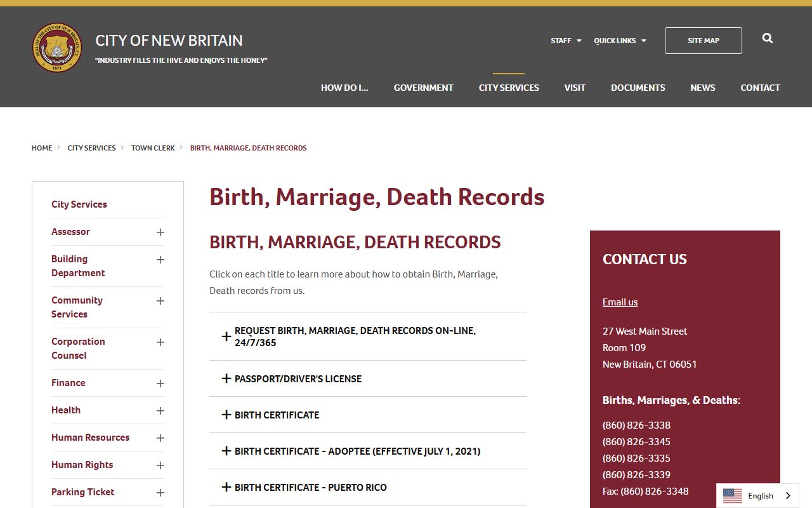The image size is (812, 508).
Task: Open Assessor sidebar link
Action: tap(70, 232)
